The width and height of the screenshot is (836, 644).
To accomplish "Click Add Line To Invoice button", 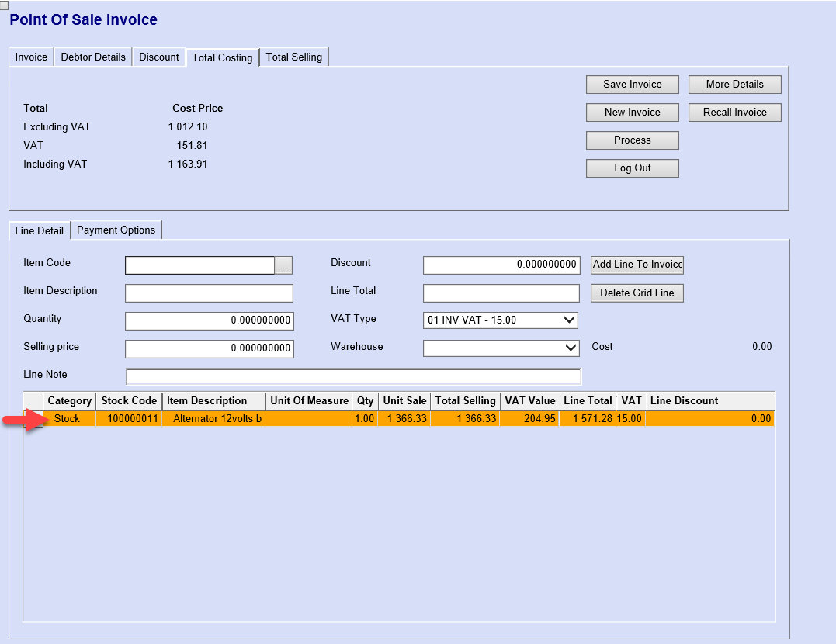I will click(x=637, y=265).
